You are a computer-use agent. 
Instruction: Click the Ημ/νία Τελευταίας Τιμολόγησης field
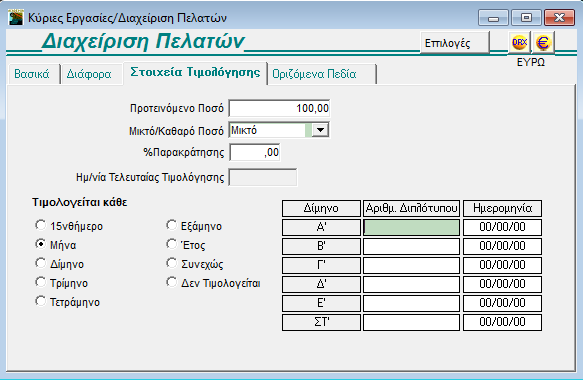click(263, 177)
